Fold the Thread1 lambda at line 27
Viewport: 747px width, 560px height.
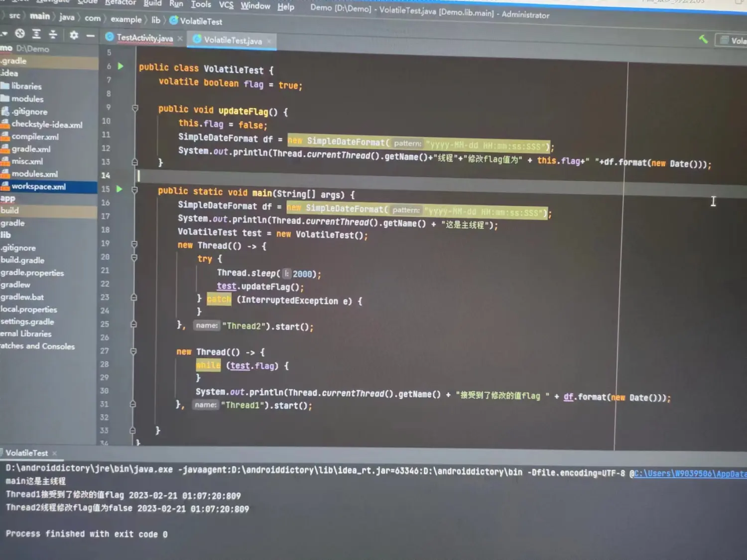pyautogui.click(x=133, y=351)
